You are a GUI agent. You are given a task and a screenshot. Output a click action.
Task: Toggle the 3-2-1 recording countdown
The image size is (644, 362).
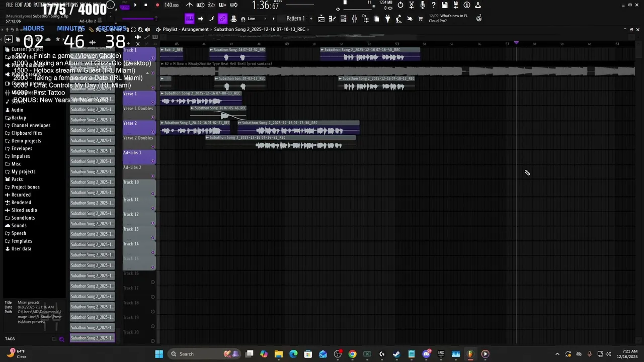coord(211,5)
